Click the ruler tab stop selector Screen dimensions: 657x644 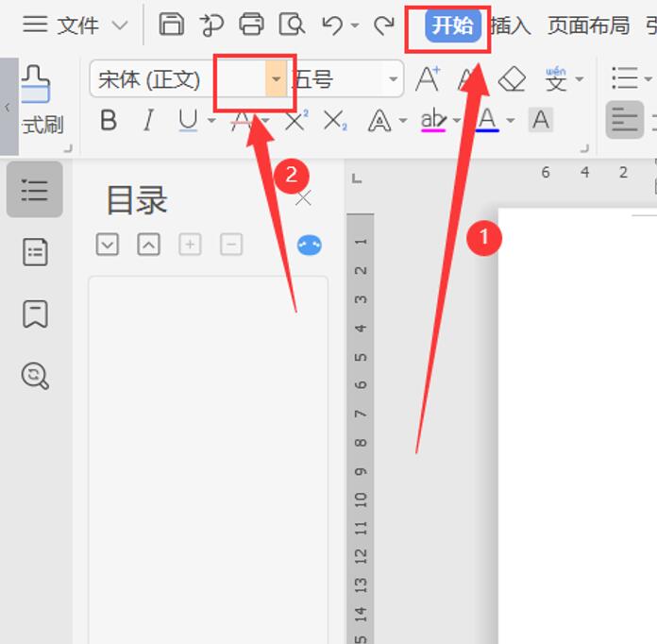(x=357, y=179)
